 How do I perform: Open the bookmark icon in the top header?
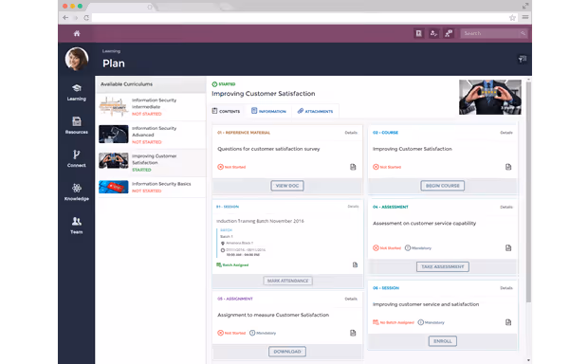418,33
